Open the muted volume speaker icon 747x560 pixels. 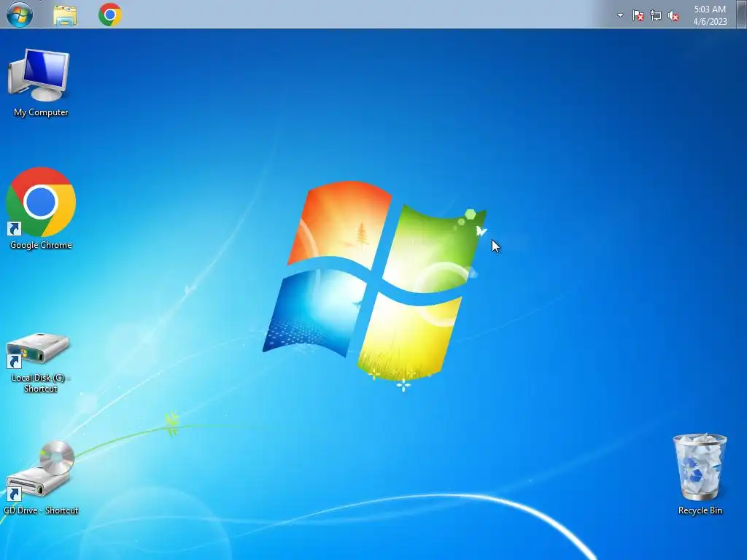[x=673, y=16]
